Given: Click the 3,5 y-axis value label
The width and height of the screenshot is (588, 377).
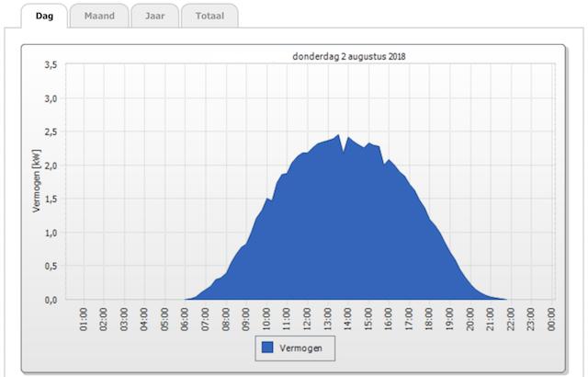Looking at the screenshot, I should [51, 64].
